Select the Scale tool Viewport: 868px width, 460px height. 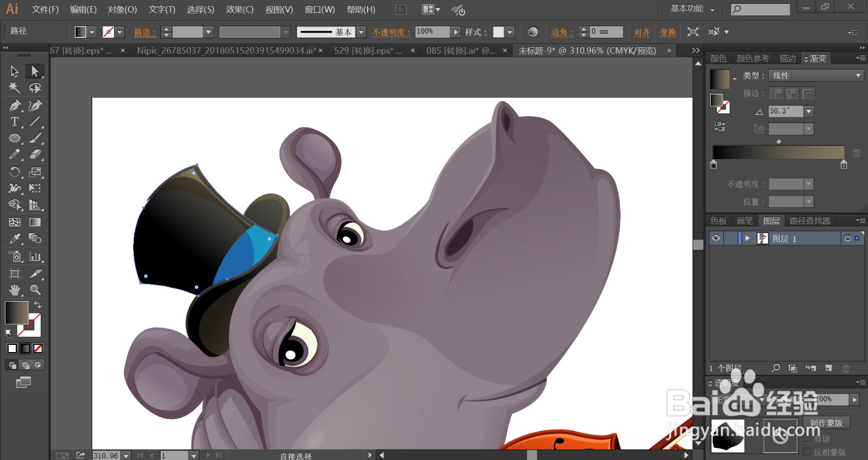coord(35,172)
